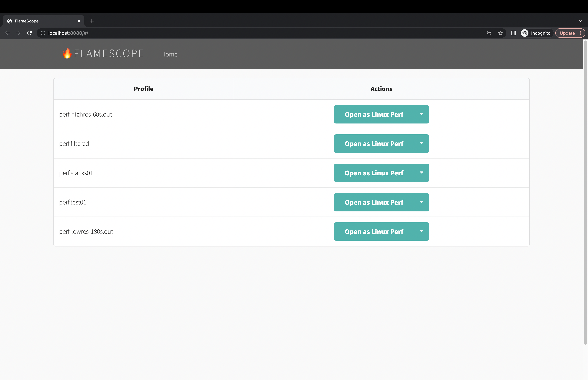588x380 pixels.
Task: Expand dropdown arrow for perf-highres-60s.out
Action: tap(421, 114)
